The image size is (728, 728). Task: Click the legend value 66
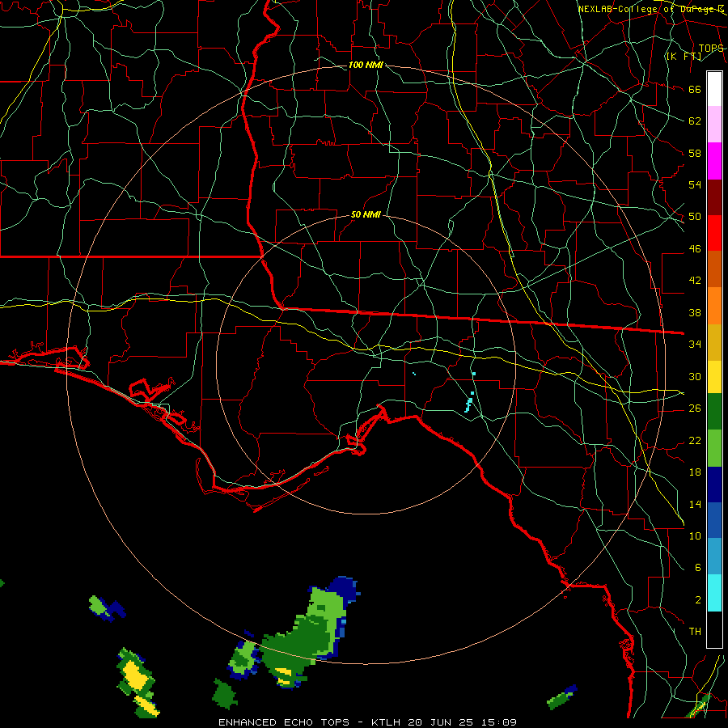pyautogui.click(x=695, y=89)
